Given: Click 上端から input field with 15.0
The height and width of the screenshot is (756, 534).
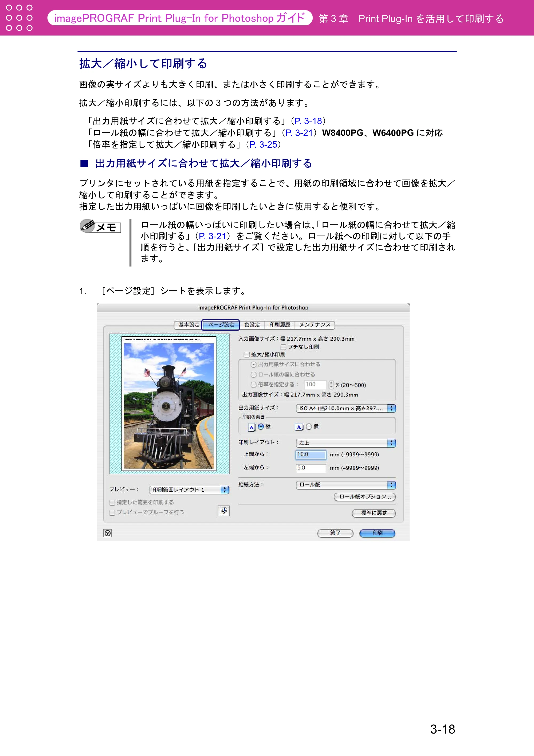Looking at the screenshot, I should (x=311, y=455).
